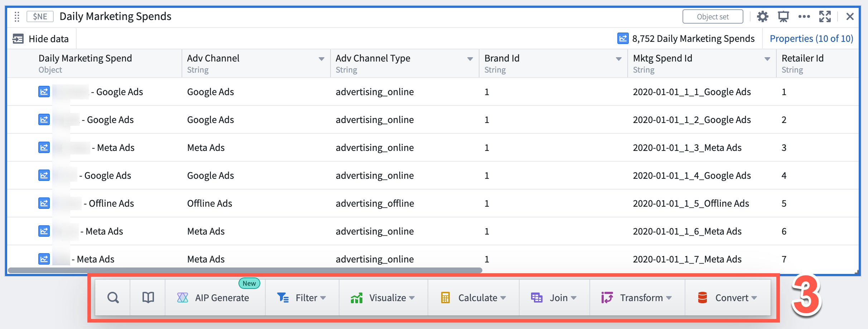This screenshot has width=868, height=329.
Task: Click the search magnifier toolbar button
Action: [113, 298]
